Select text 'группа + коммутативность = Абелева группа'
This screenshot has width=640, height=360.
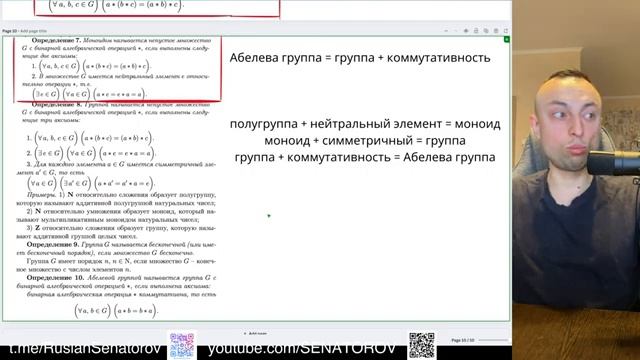(365, 157)
